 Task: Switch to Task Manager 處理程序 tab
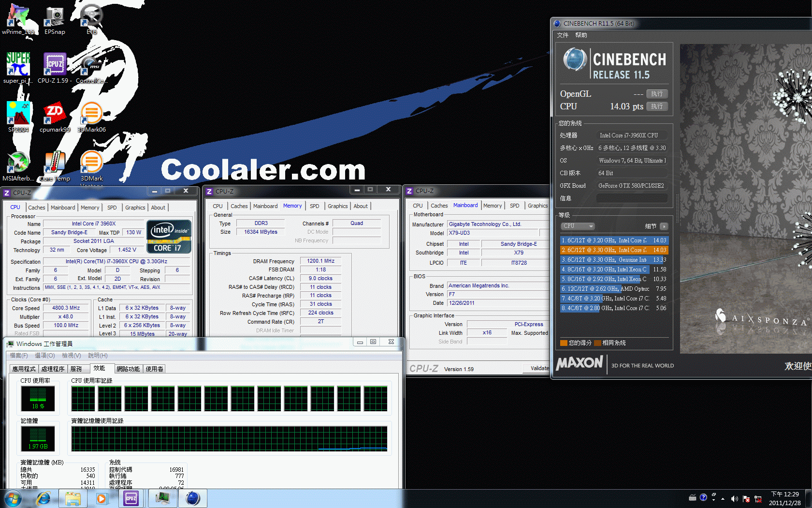[x=53, y=369]
